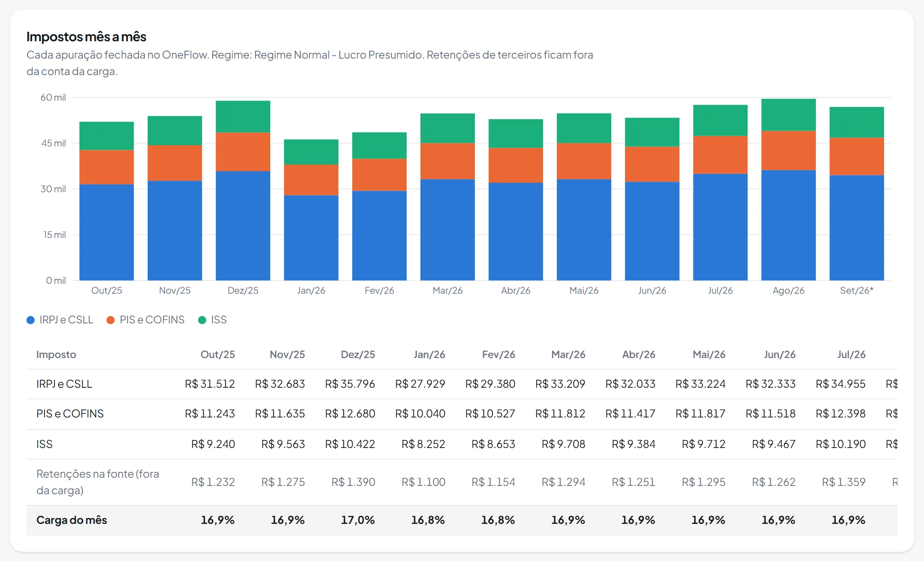The height and width of the screenshot is (561, 924).
Task: Click the 17,0% carga value
Action: coord(358,520)
